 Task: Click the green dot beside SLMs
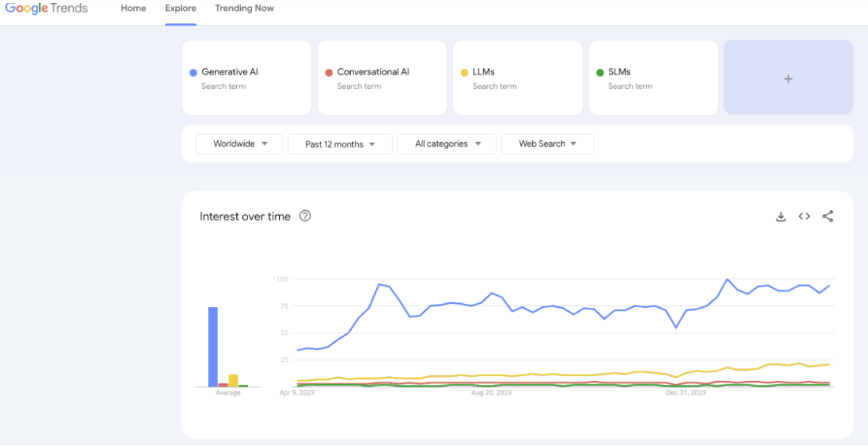pos(600,73)
